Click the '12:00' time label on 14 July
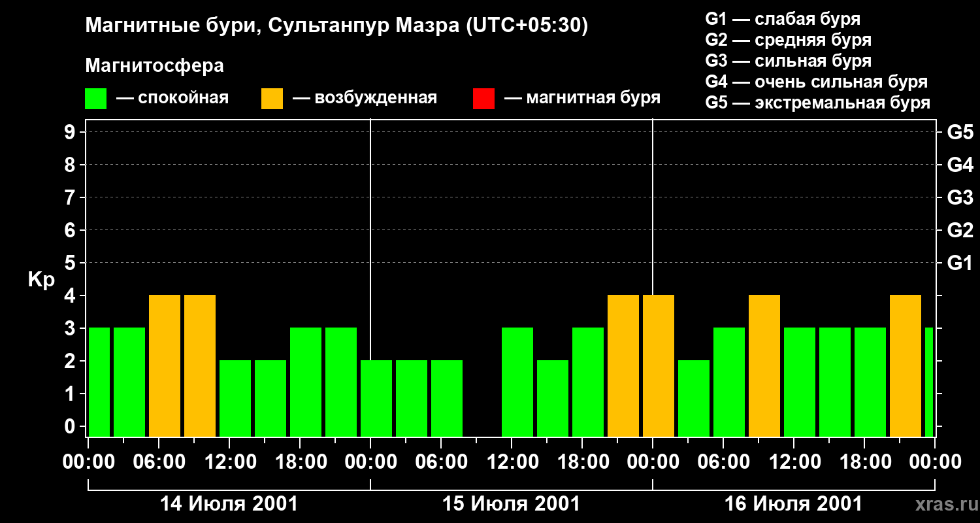The width and height of the screenshot is (980, 523). (x=229, y=462)
